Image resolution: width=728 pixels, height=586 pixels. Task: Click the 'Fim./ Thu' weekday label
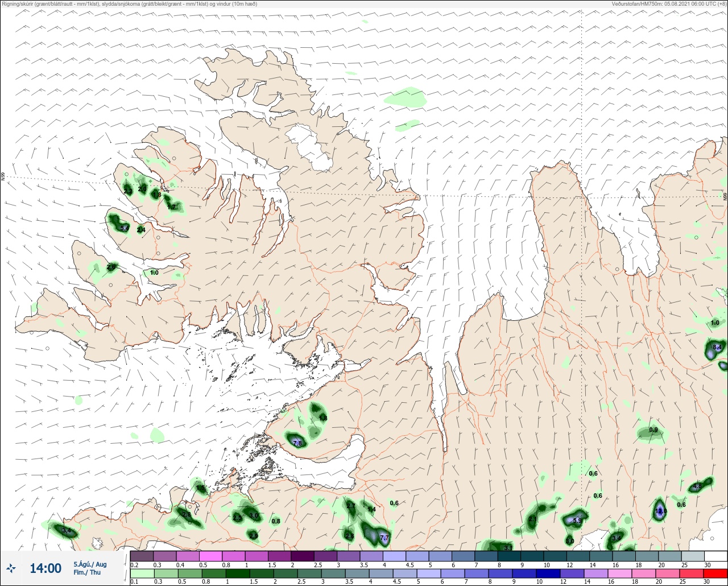pos(87,572)
